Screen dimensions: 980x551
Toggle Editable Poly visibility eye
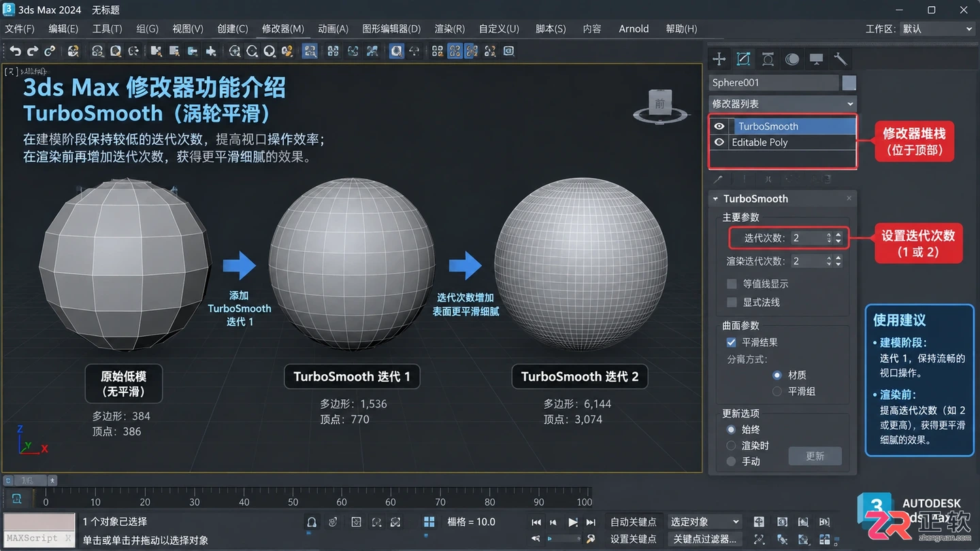pyautogui.click(x=719, y=142)
